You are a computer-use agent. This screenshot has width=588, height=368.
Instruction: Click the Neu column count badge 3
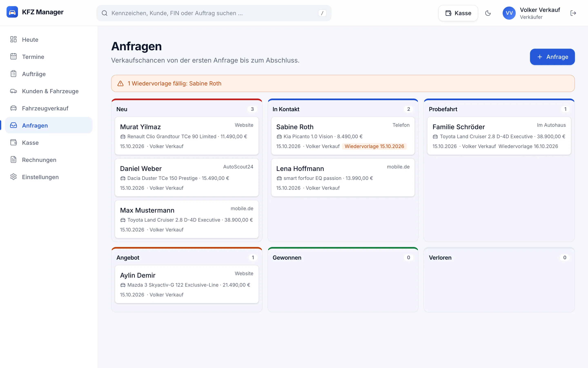[252, 109]
